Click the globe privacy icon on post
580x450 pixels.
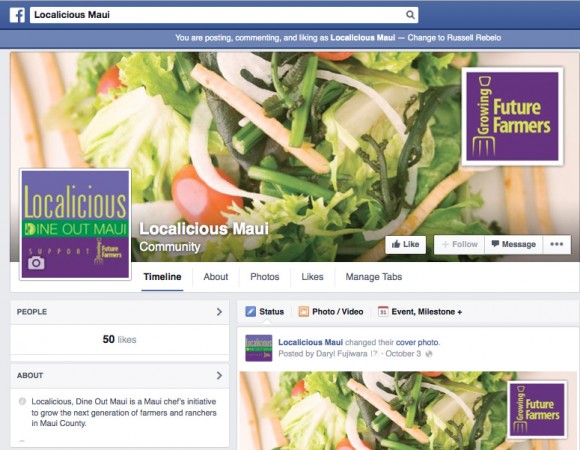(429, 354)
